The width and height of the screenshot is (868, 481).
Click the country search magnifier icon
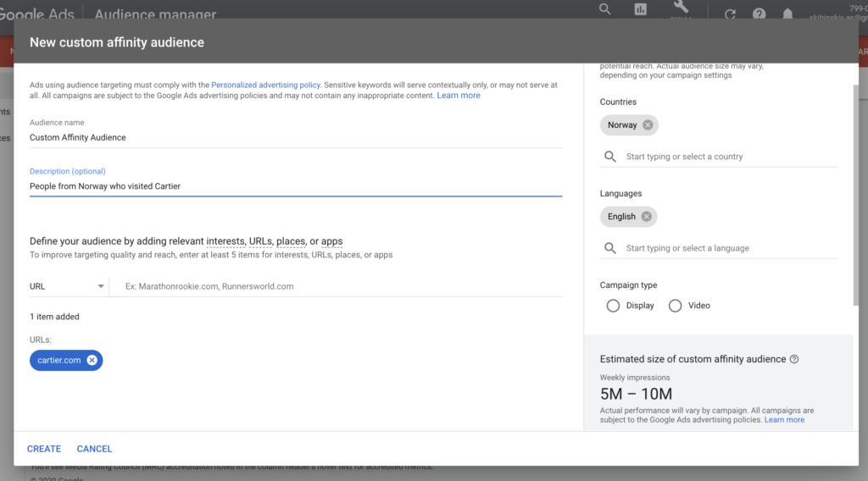coord(610,157)
